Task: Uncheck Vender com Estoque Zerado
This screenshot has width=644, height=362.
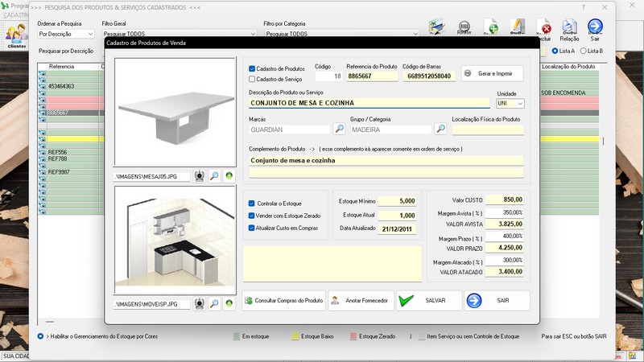Action: (x=253, y=216)
